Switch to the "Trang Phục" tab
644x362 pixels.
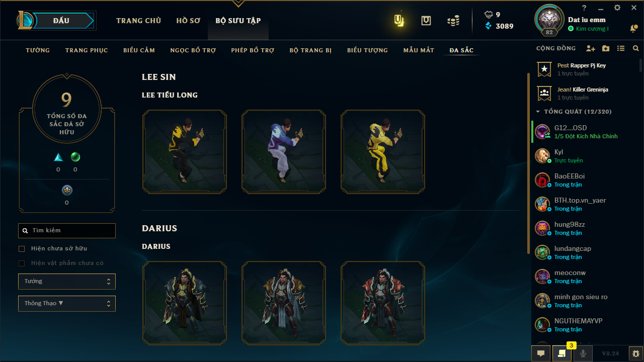[87, 50]
